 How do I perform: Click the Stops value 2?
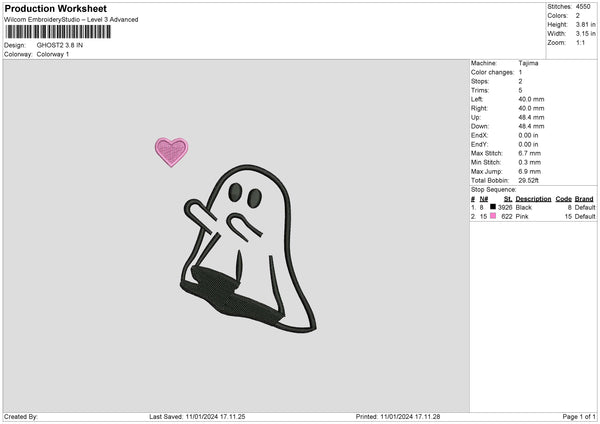tap(520, 81)
